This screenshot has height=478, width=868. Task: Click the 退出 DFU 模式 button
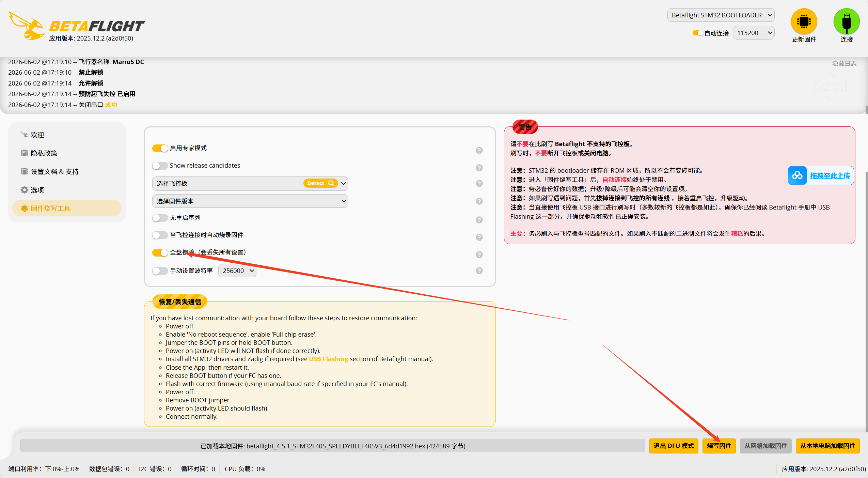coord(674,446)
